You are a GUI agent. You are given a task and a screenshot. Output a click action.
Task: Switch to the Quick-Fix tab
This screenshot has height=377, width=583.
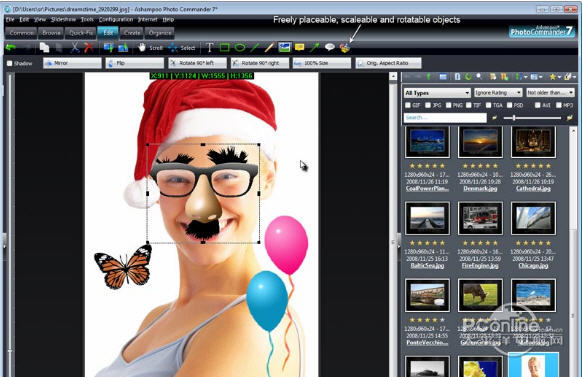click(x=81, y=33)
